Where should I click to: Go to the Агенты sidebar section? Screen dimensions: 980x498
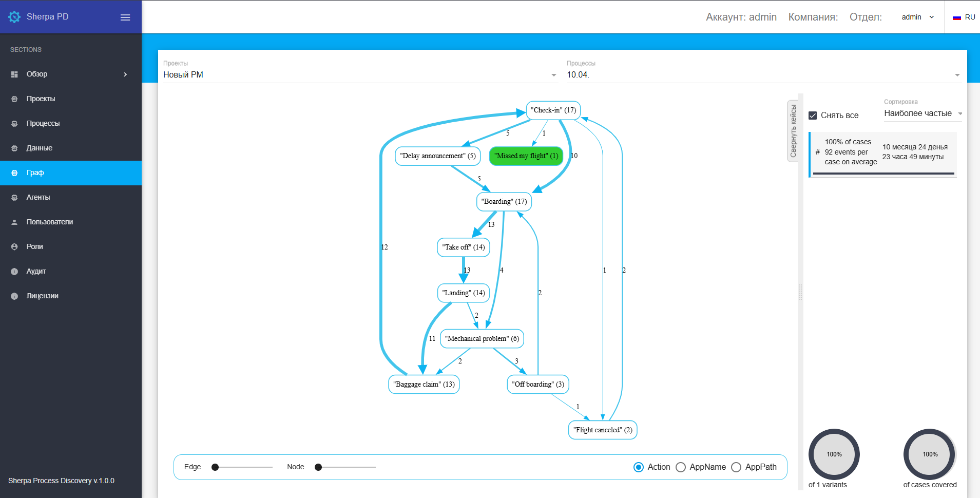pos(39,198)
